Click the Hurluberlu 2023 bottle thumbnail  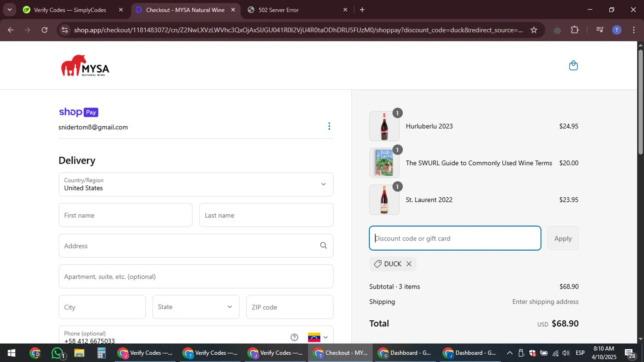click(x=384, y=126)
